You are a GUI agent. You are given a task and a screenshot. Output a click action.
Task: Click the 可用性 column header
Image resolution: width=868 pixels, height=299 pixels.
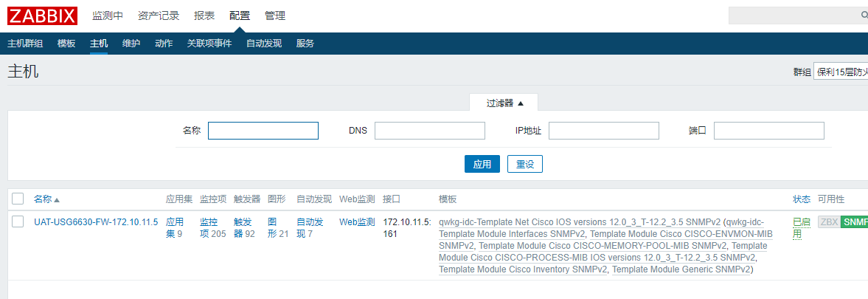pyautogui.click(x=831, y=199)
